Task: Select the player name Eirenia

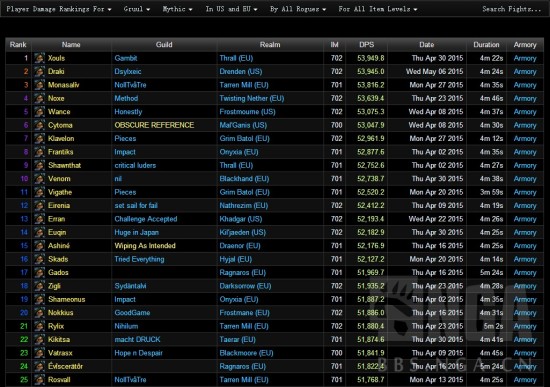Action: pyautogui.click(x=59, y=206)
